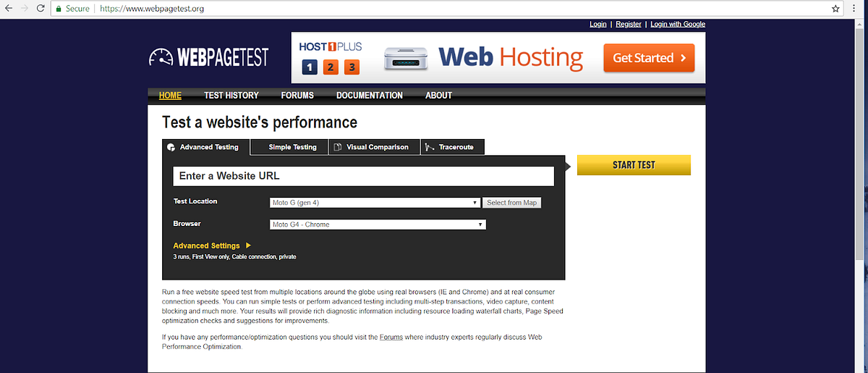Open Chrome's three-dot menu

coord(856,9)
